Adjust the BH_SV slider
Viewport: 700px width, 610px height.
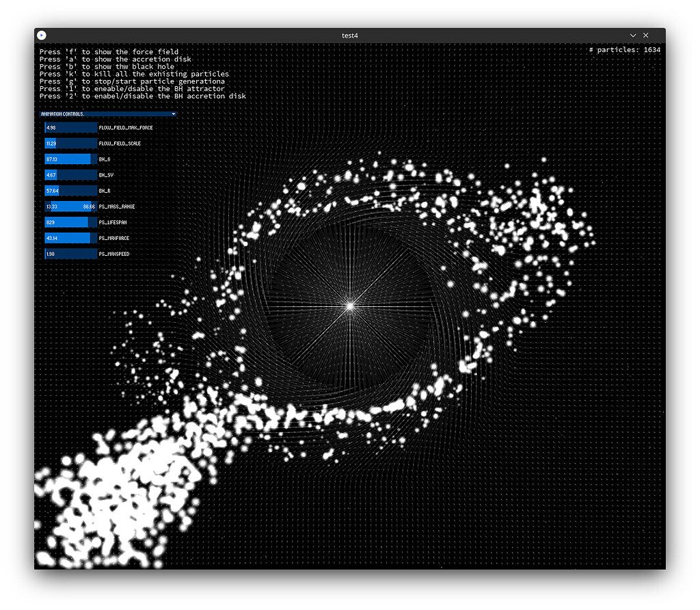tap(70, 174)
